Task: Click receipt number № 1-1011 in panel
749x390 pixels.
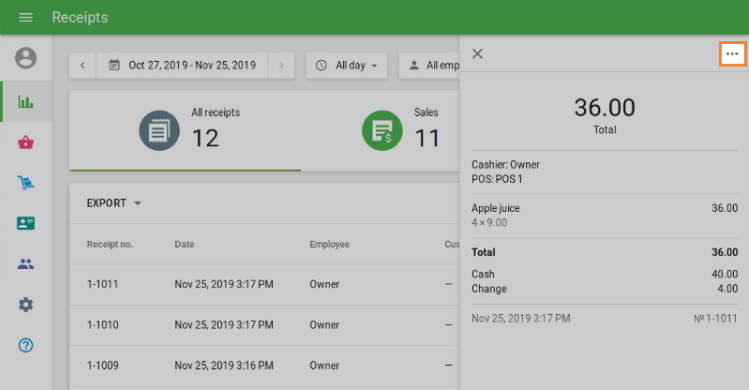Action: pos(715,318)
